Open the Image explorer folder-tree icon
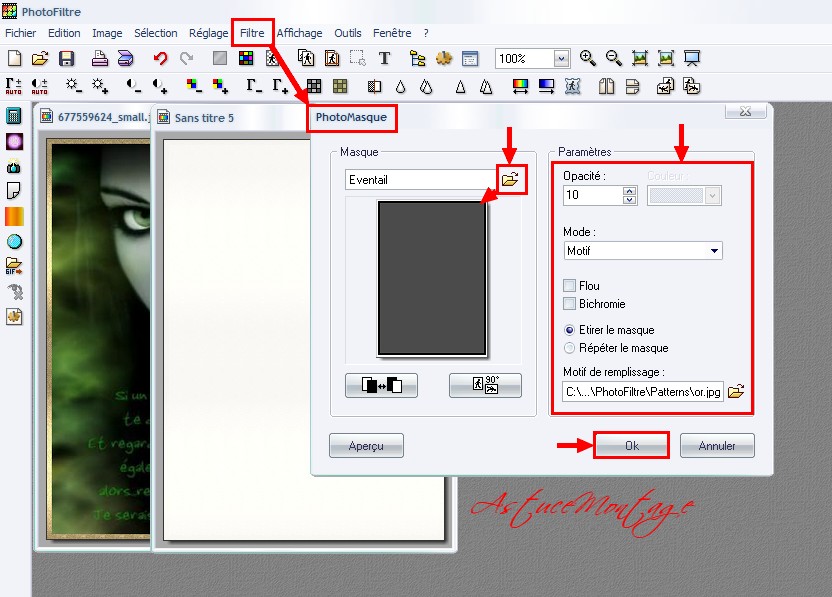 coord(418,58)
